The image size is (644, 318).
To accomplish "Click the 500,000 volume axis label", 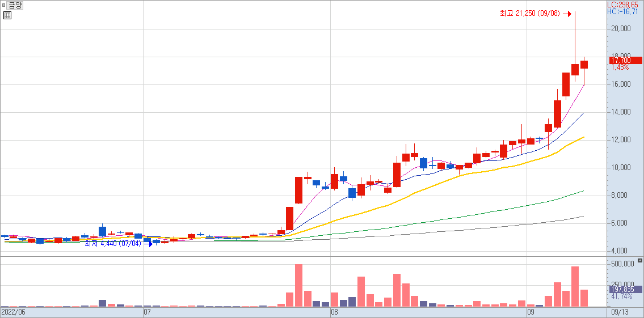I will click(622, 264).
